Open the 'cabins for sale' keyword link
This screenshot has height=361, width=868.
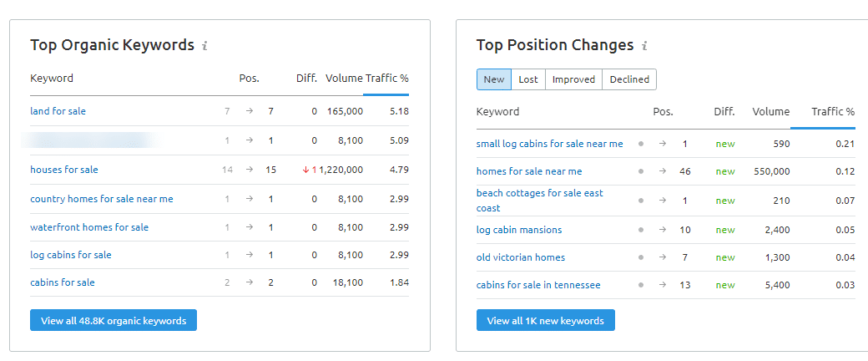coord(63,282)
